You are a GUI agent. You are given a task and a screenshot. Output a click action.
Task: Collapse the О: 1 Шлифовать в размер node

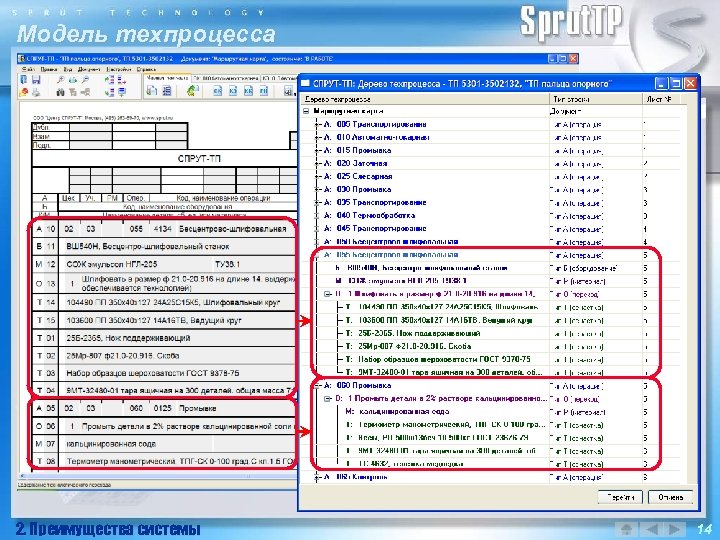pyautogui.click(x=327, y=294)
